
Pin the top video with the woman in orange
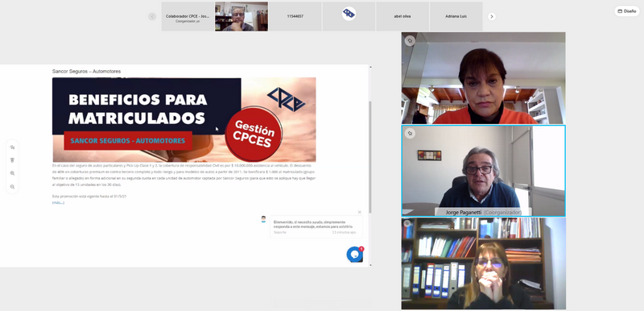pos(410,40)
